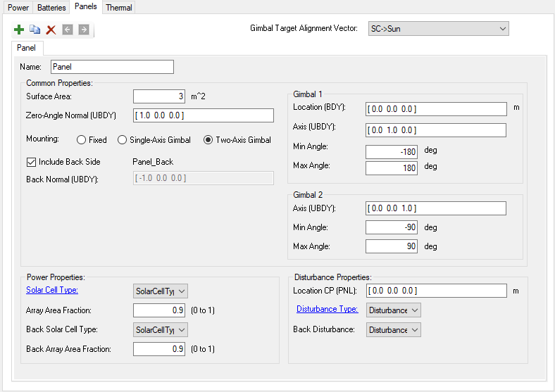Switch to the Power tab
Screen dimensions: 555x392
pos(18,8)
